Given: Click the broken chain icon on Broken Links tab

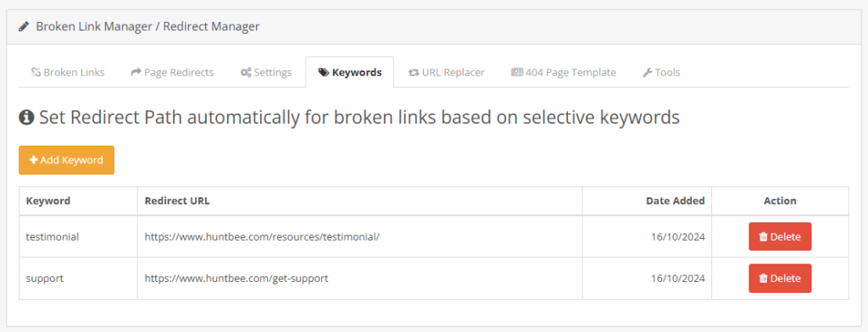Looking at the screenshot, I should pyautogui.click(x=36, y=72).
